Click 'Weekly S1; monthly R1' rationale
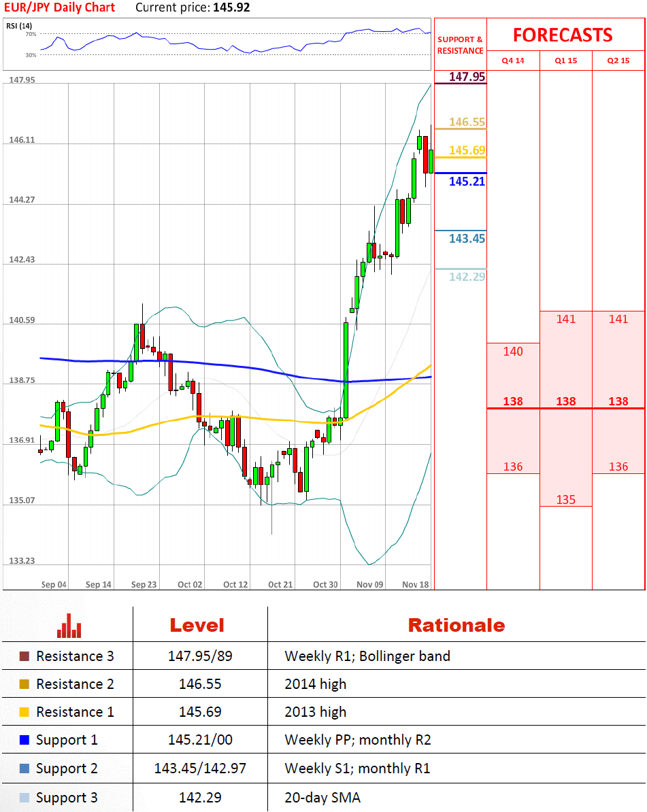This screenshot has height=812, width=647. click(x=357, y=768)
